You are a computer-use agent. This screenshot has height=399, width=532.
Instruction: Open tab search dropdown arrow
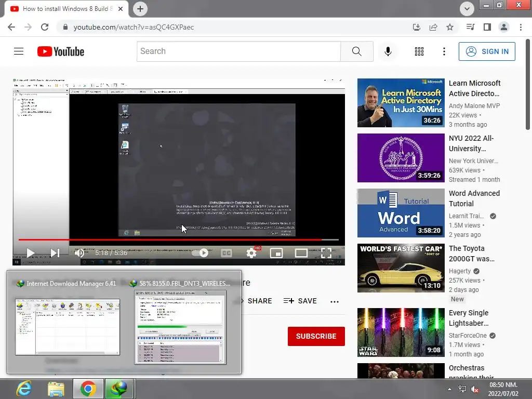pos(467,9)
